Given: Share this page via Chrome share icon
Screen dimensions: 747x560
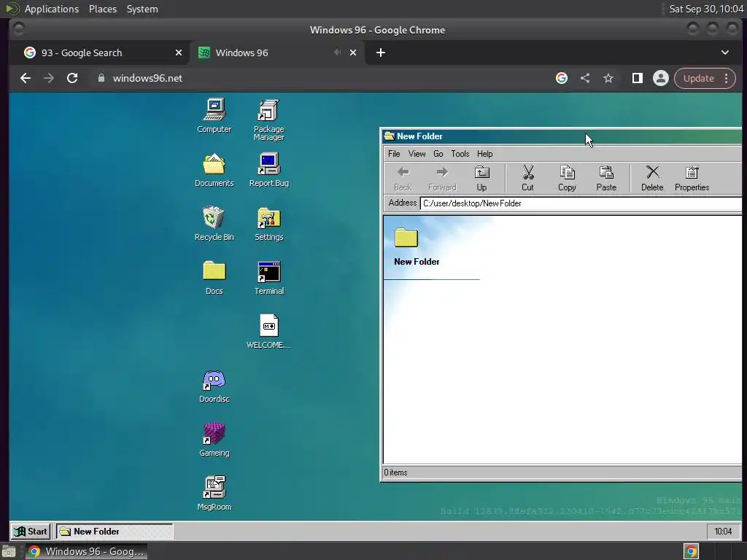Looking at the screenshot, I should (585, 78).
